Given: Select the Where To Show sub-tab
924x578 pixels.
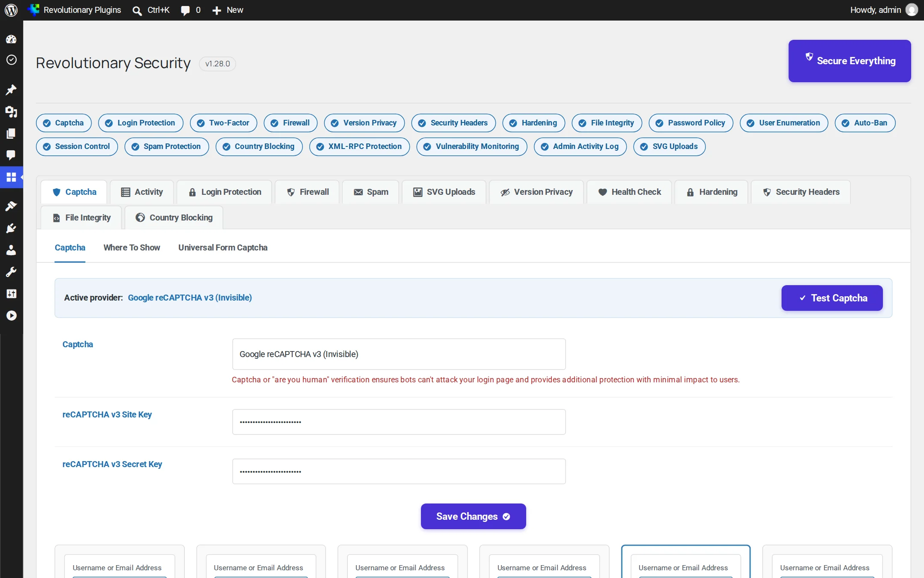Looking at the screenshot, I should coord(132,248).
